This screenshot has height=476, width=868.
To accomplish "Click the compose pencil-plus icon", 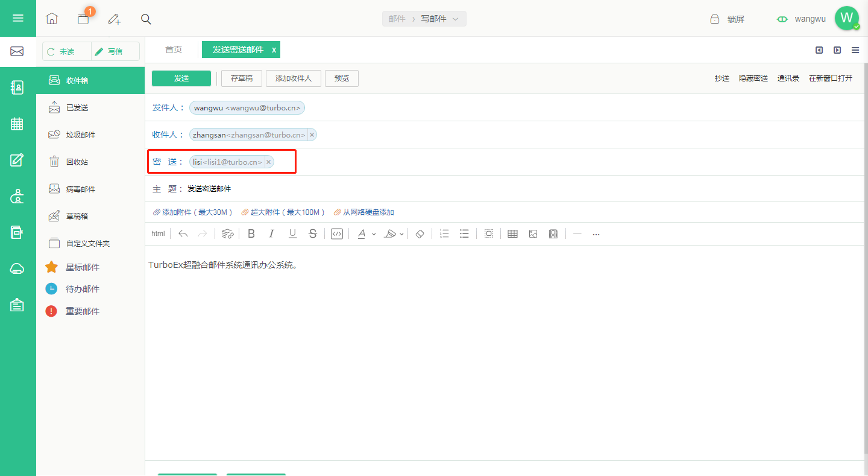I will pyautogui.click(x=115, y=19).
